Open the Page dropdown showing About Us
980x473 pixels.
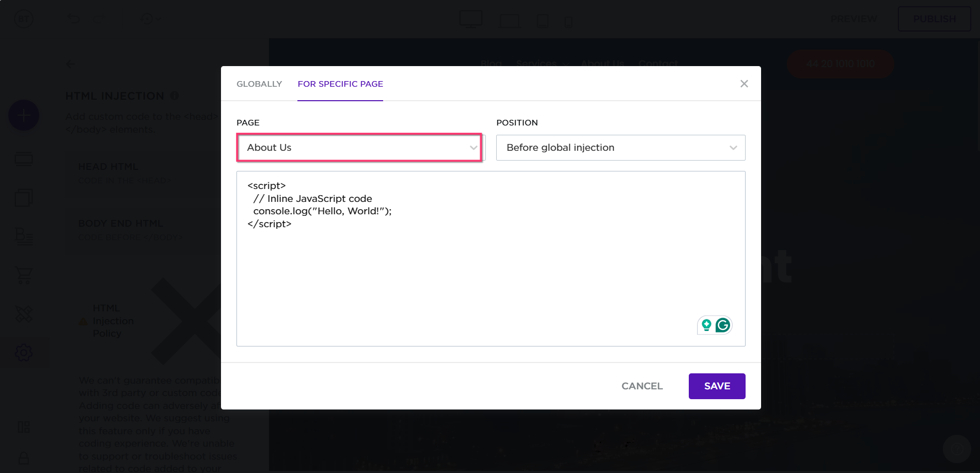[x=360, y=148]
